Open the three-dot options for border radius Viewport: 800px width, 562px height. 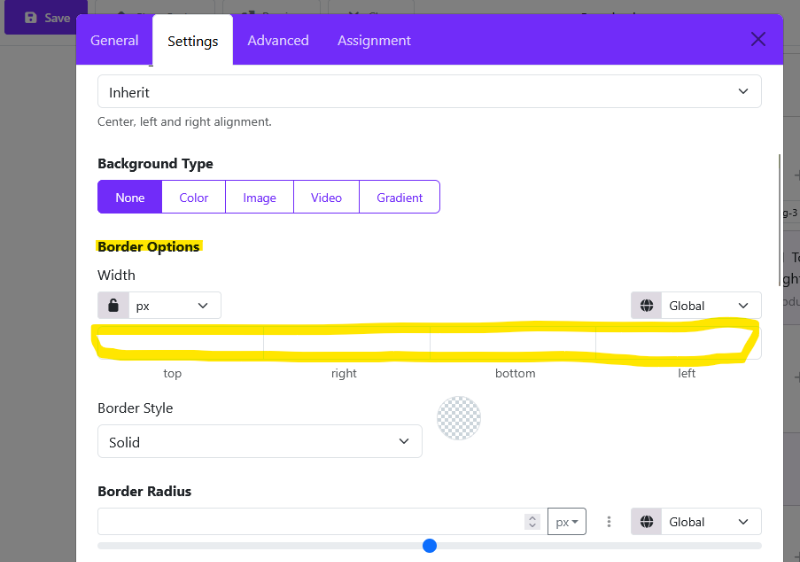(x=608, y=522)
